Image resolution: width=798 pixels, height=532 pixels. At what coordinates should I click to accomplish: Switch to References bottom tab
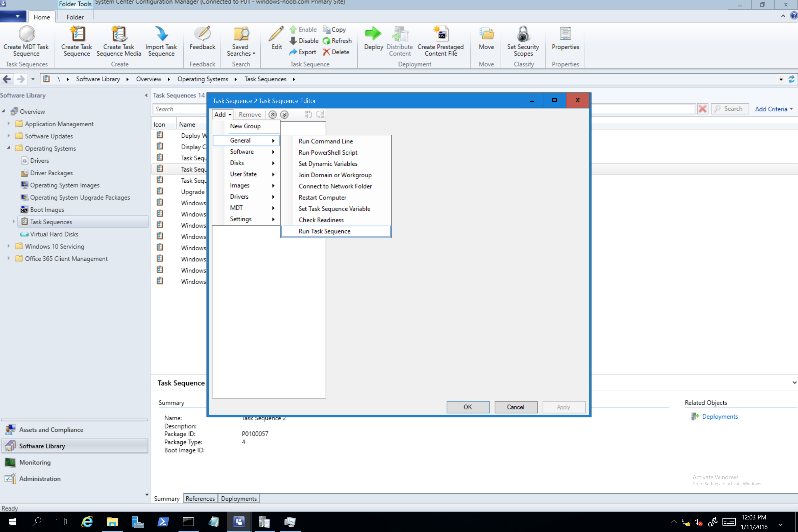(200, 498)
